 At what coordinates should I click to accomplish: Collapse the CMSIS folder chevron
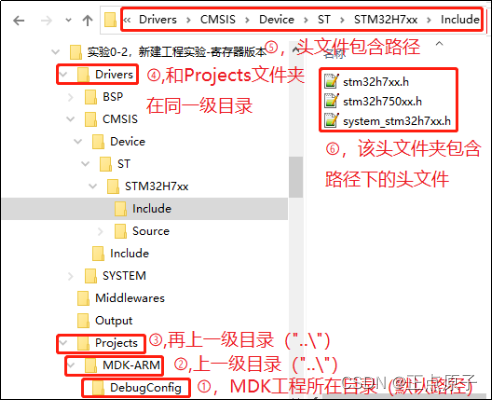point(70,119)
